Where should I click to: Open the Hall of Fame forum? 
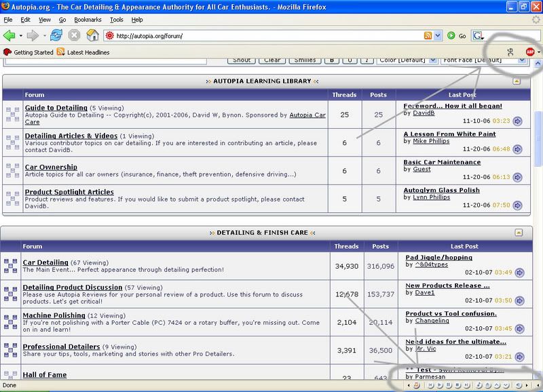[45, 374]
